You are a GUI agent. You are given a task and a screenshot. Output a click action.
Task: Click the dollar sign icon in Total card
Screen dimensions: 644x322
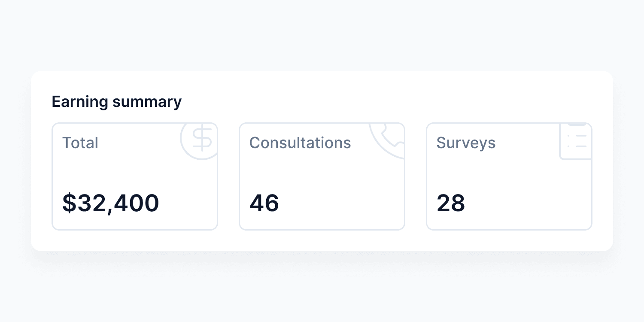(200, 139)
